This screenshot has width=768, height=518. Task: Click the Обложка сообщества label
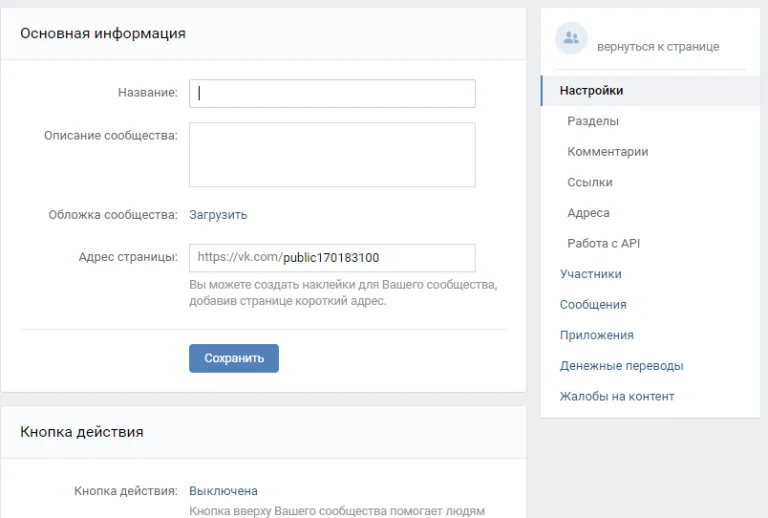coord(113,215)
